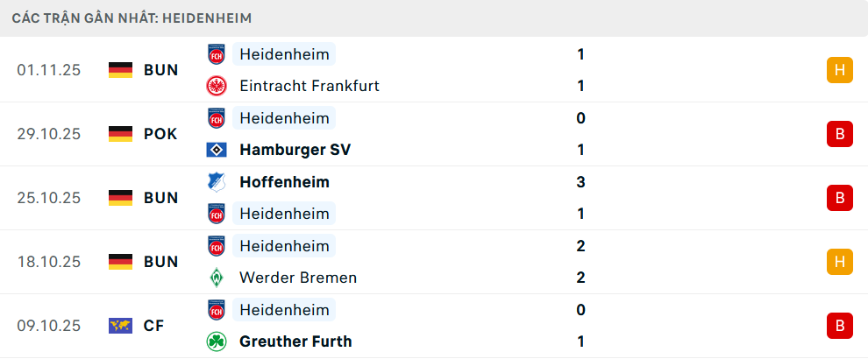
Task: Open the Hoffenheim team page
Action: click(x=284, y=182)
